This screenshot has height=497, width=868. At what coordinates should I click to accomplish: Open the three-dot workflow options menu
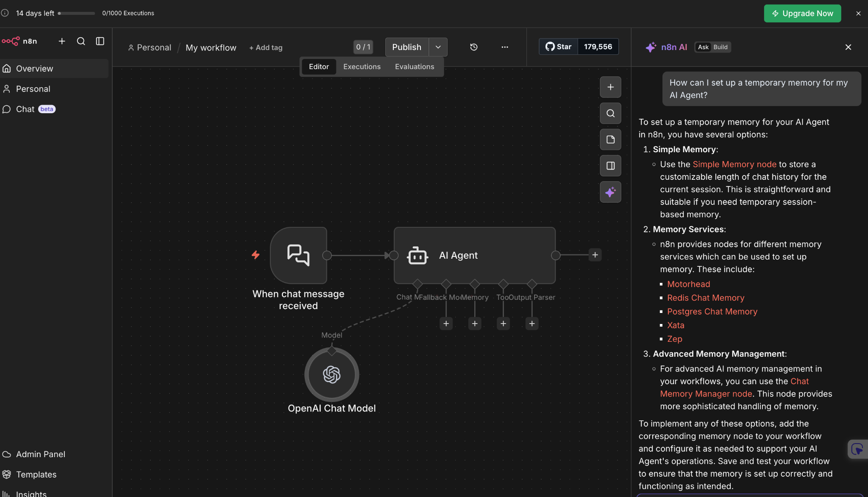point(504,47)
